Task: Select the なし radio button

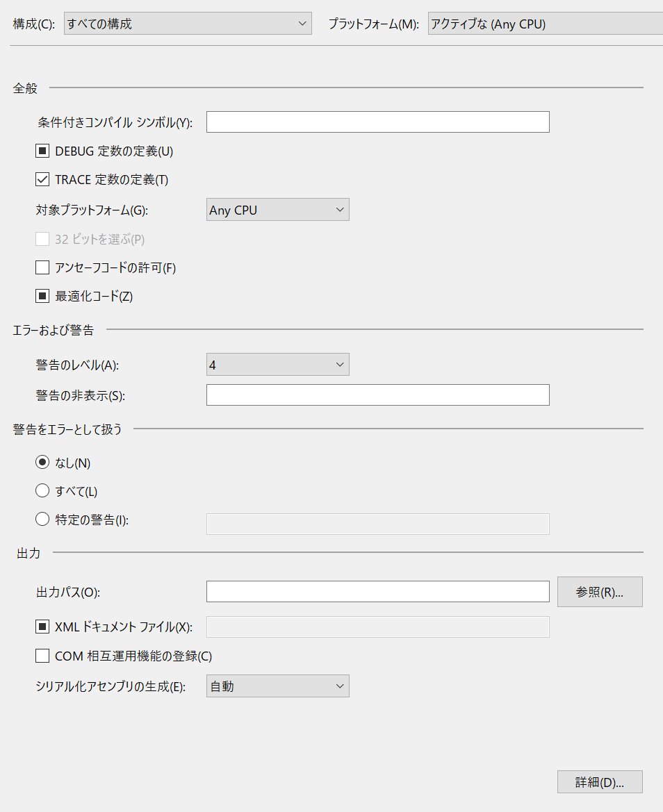Action: (x=42, y=462)
